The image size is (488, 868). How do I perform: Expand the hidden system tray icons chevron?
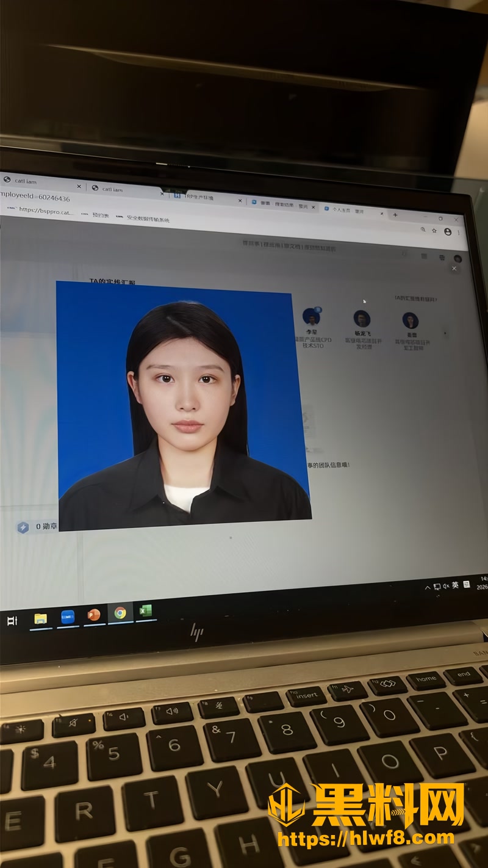click(x=428, y=587)
